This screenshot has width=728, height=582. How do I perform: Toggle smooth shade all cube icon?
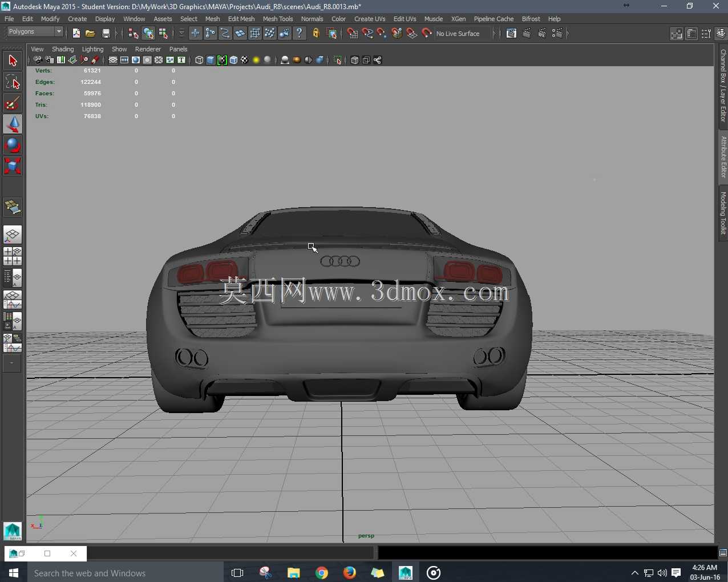[211, 60]
